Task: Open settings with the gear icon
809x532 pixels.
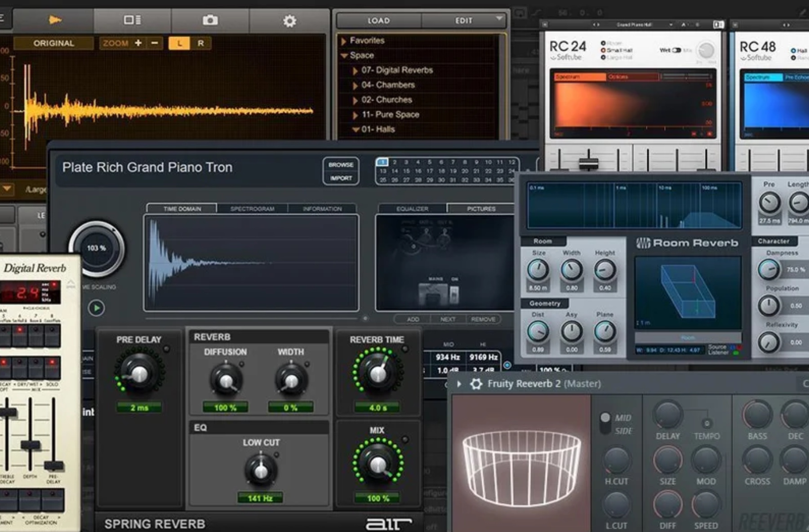Action: (x=289, y=21)
